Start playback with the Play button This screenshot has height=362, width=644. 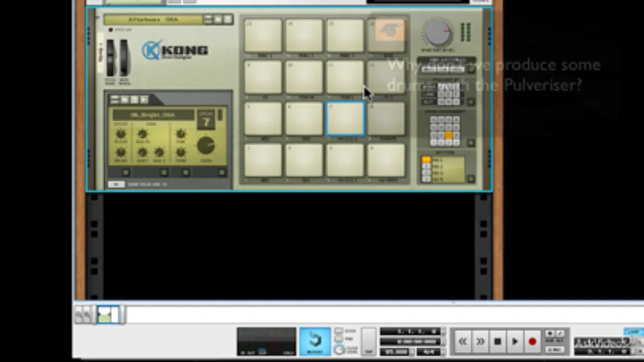(x=515, y=341)
